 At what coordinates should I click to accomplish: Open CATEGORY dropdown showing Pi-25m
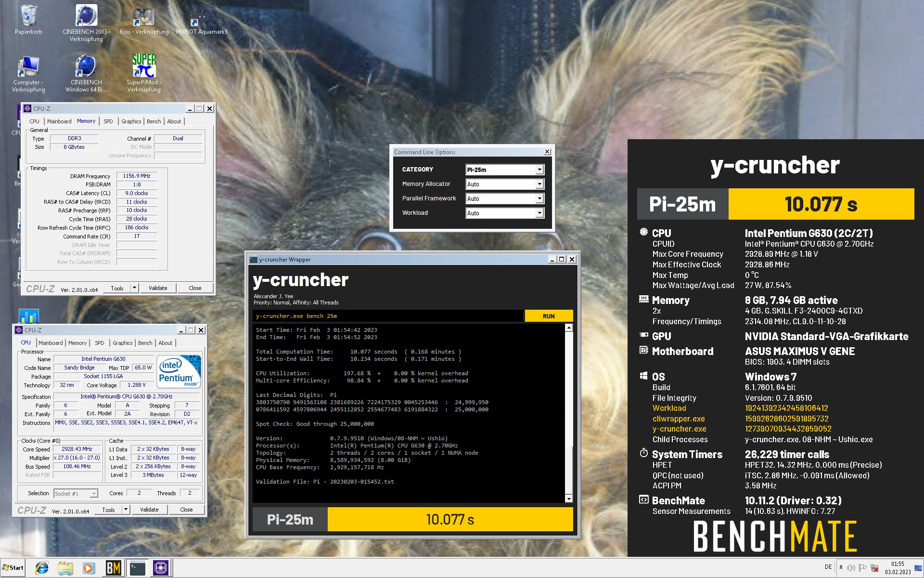[505, 170]
